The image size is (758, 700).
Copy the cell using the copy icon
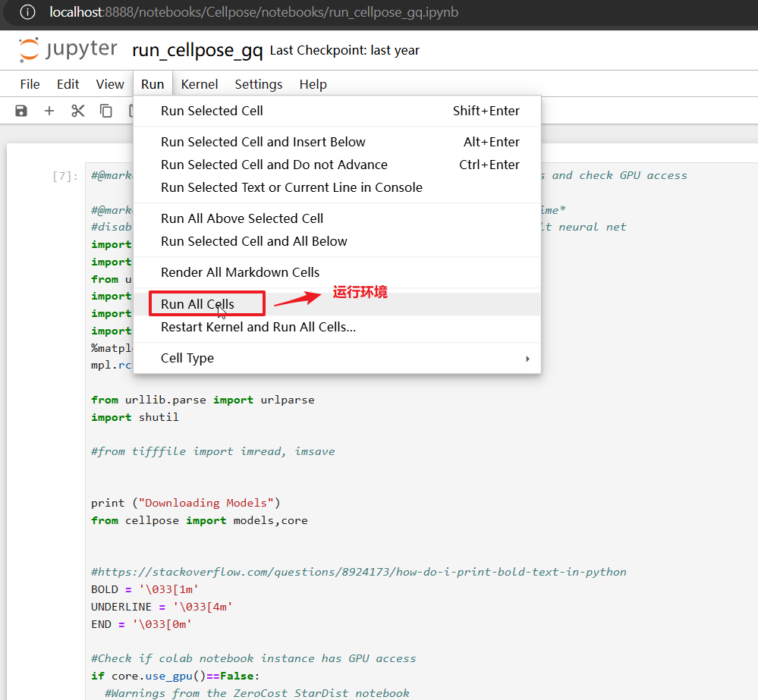pyautogui.click(x=106, y=111)
